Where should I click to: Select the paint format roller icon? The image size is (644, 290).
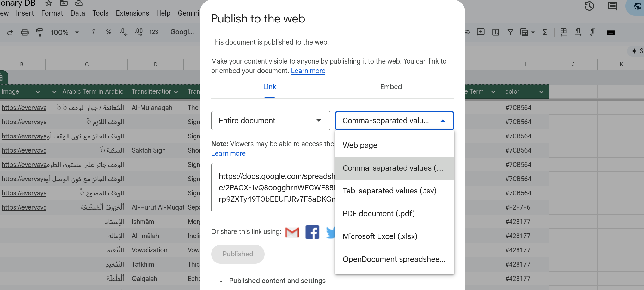pos(40,32)
